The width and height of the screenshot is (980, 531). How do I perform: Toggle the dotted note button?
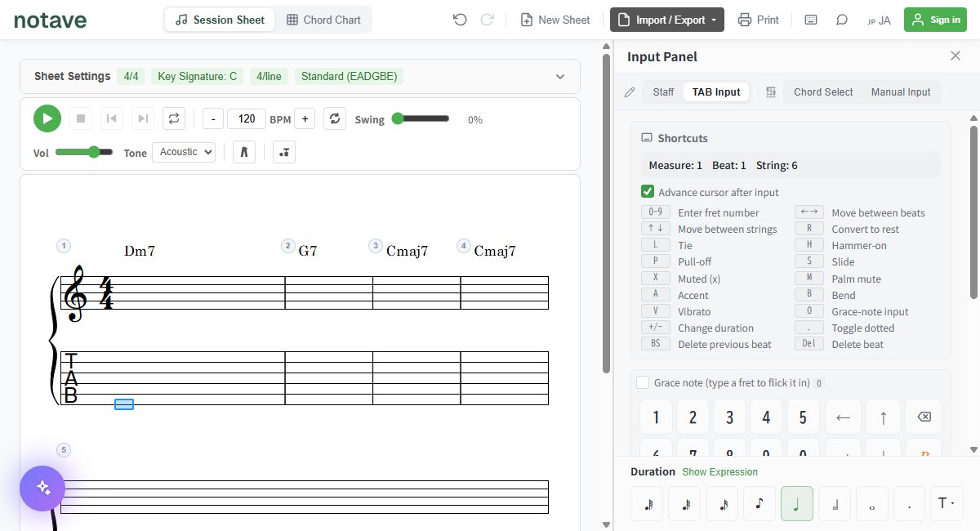(910, 503)
